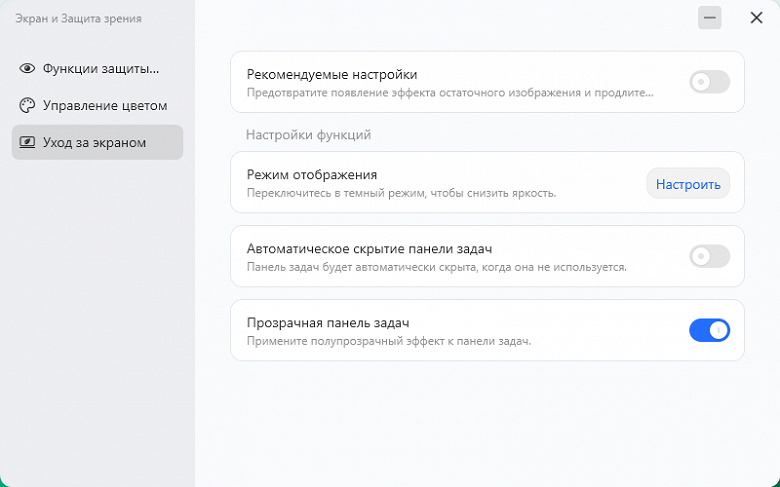This screenshot has width=780, height=487.
Task: Open the Функции защиты section label
Action: click(x=101, y=69)
